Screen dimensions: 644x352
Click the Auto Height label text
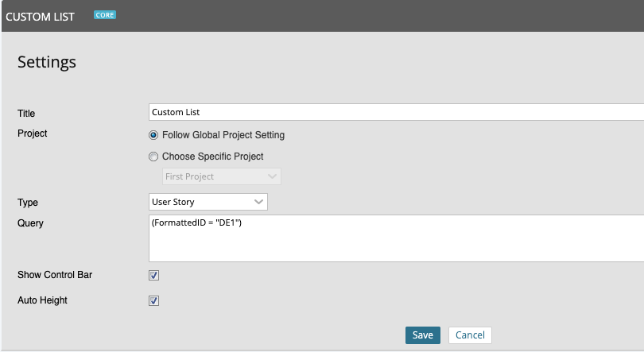[x=44, y=300]
